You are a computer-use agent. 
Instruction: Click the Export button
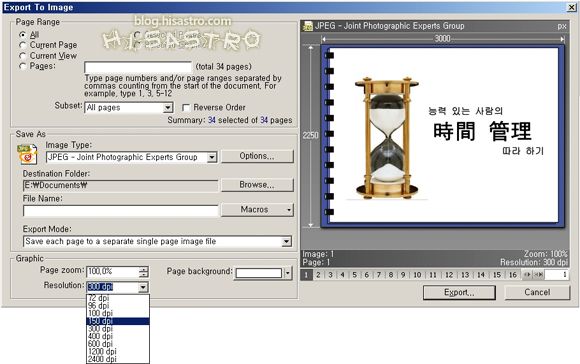[x=459, y=293]
